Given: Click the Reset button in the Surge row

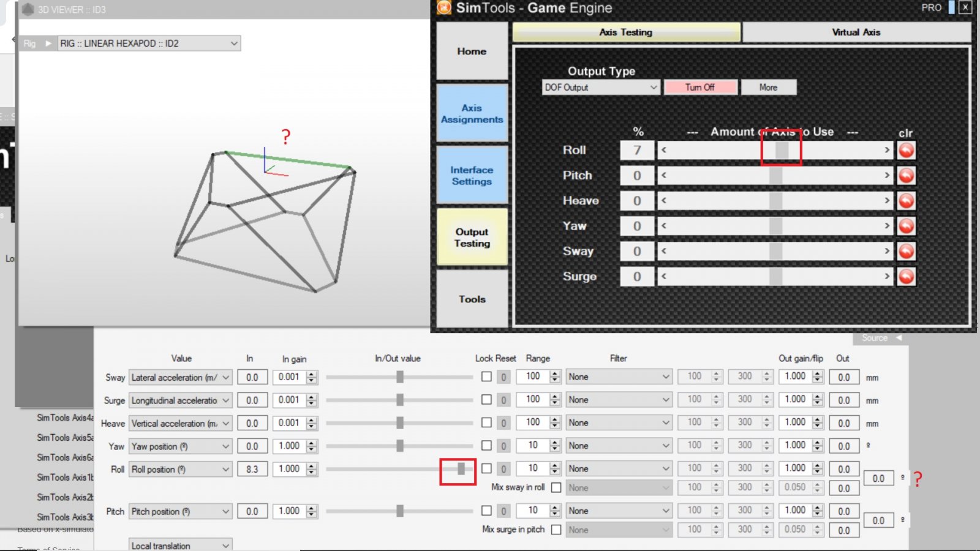Looking at the screenshot, I should tap(503, 400).
